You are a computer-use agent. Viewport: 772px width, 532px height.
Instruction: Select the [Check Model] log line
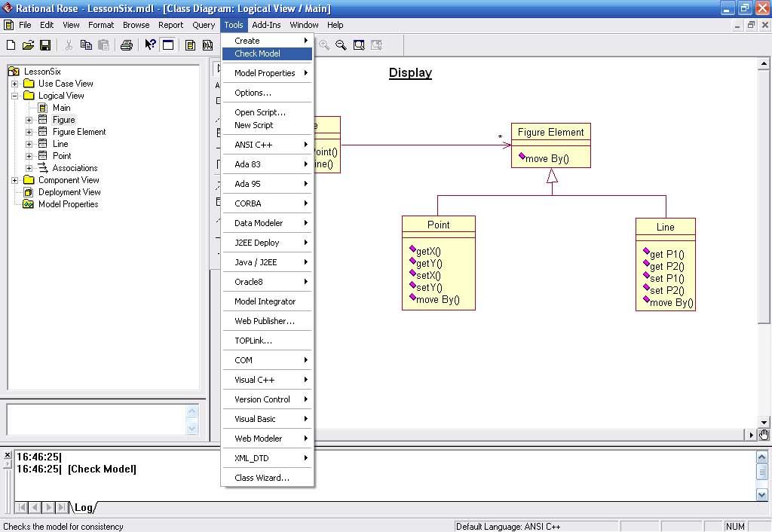point(102,469)
